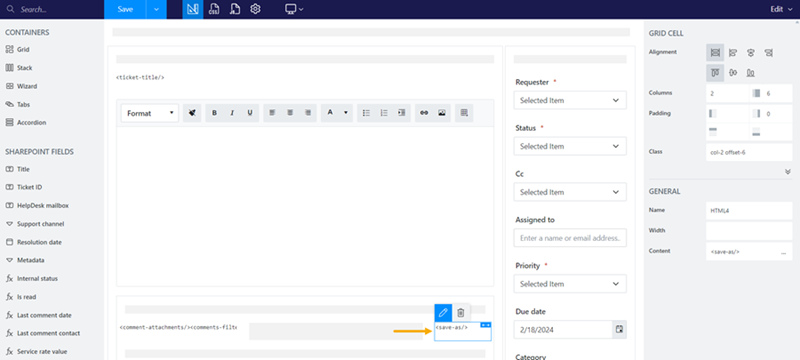The image size is (800, 360).
Task: Set vertical alignment to top
Action: (x=715, y=73)
